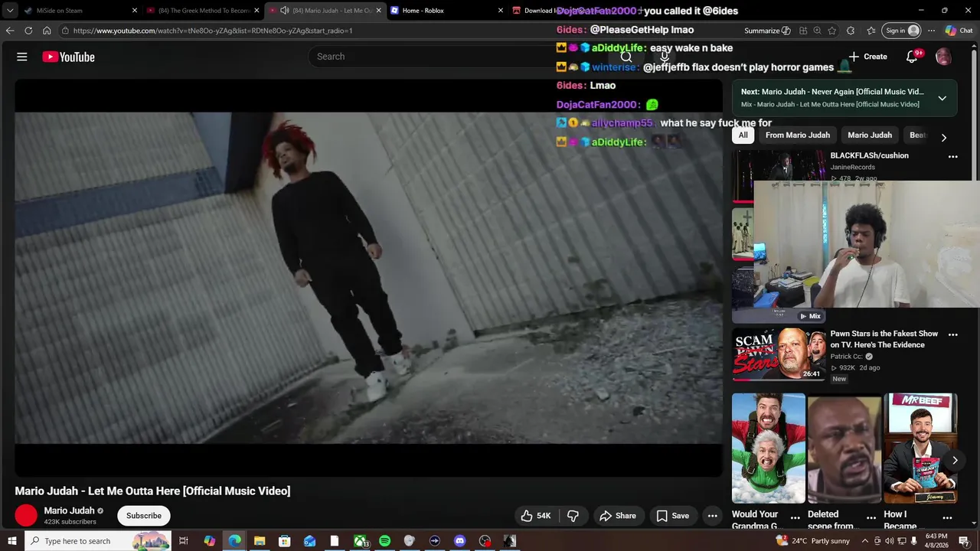Open options for the BLACKFLASh/cushion video
This screenshot has width=980, height=551.
953,157
